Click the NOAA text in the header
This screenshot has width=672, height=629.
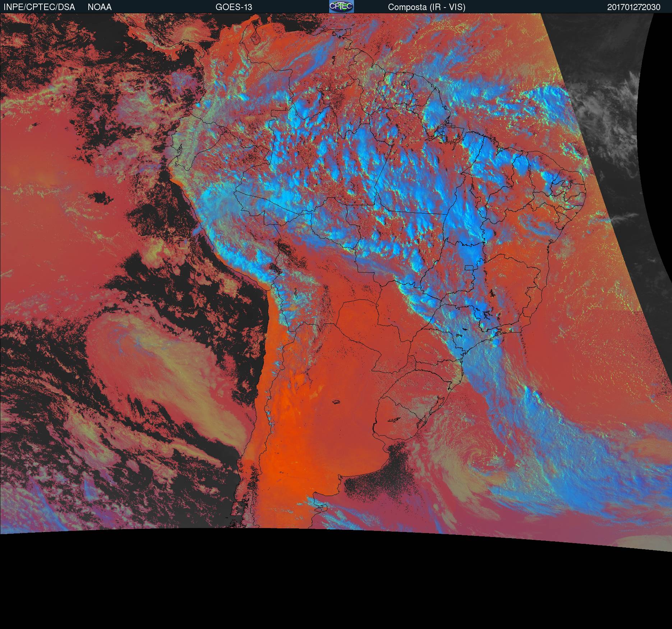(100, 7)
